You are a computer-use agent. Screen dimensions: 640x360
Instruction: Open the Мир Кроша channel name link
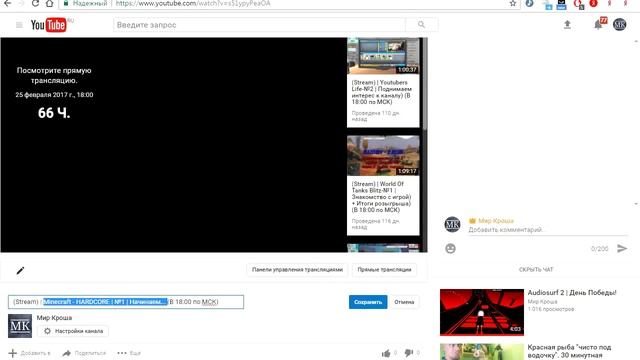coord(54,318)
